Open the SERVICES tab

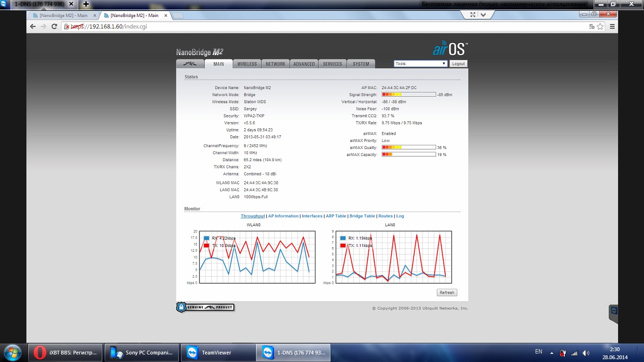pos(332,64)
